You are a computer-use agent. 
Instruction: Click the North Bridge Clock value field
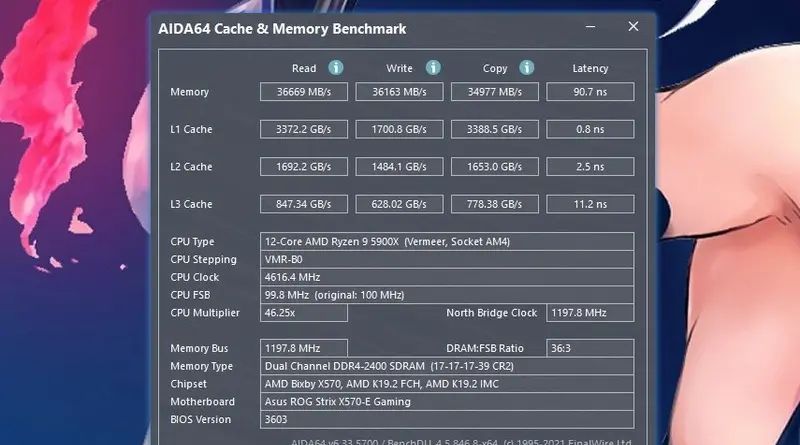click(590, 313)
